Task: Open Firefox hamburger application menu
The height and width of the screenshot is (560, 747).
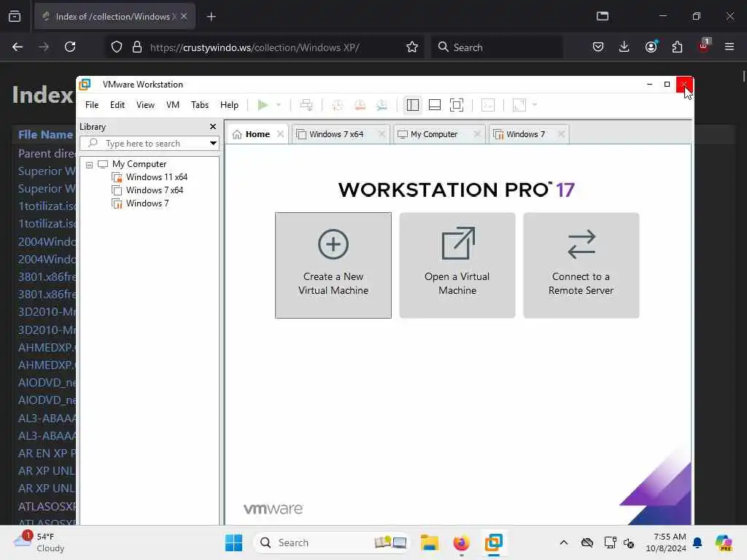Action: click(x=729, y=47)
